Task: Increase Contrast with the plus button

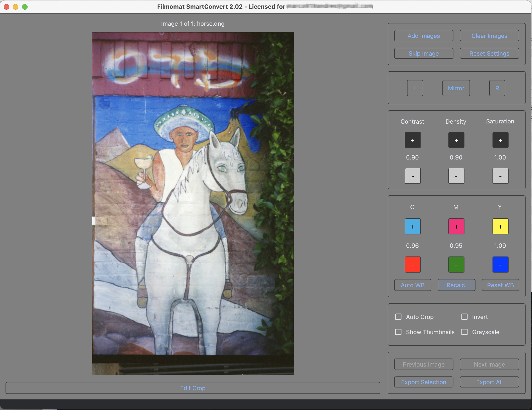Action: [413, 140]
